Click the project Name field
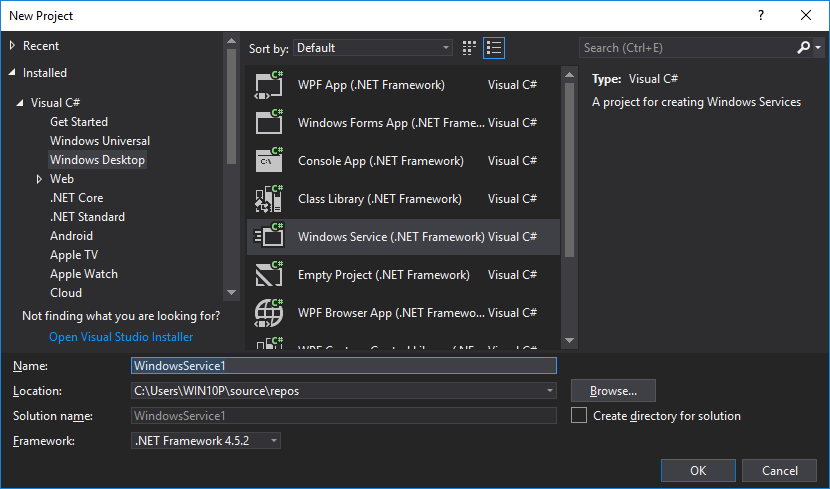 (x=344, y=366)
